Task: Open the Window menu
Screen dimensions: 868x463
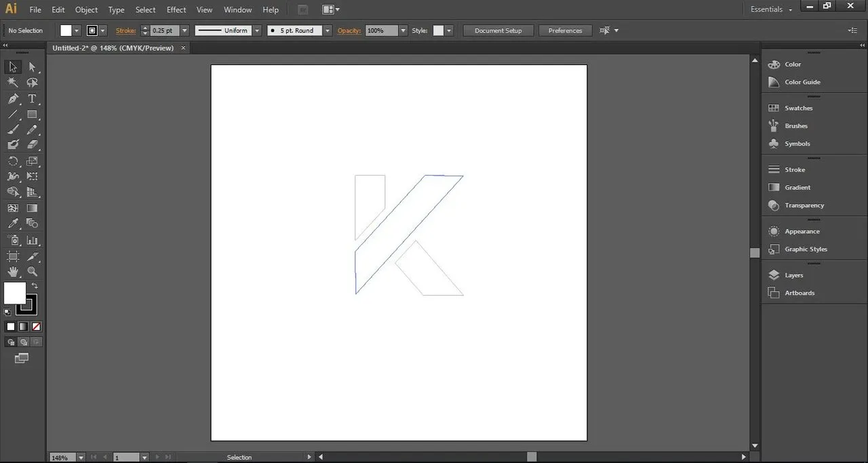Action: (237, 9)
